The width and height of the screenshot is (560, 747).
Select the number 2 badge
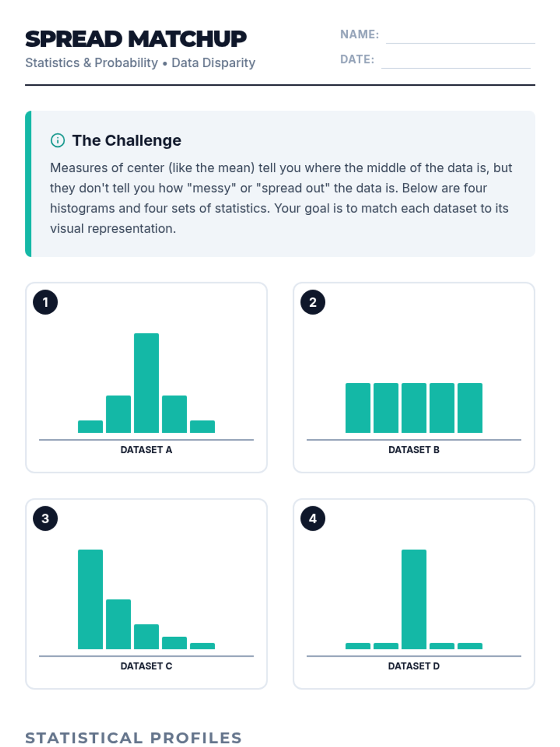(313, 302)
